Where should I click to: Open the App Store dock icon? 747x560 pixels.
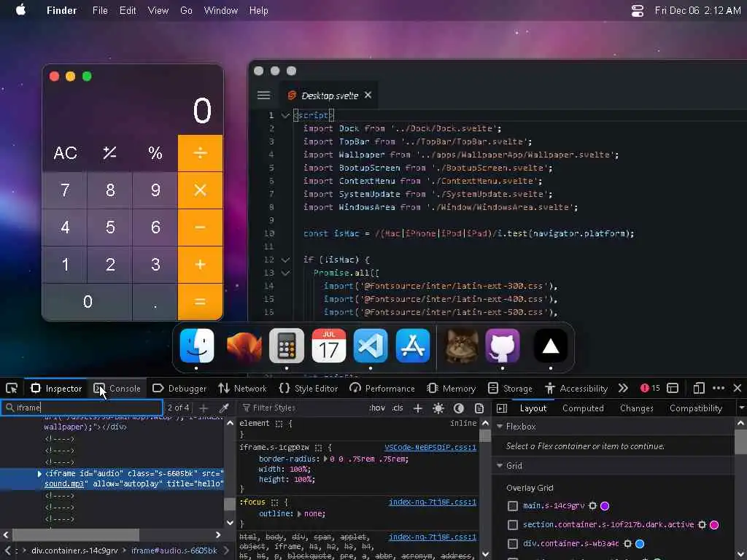[x=413, y=346]
